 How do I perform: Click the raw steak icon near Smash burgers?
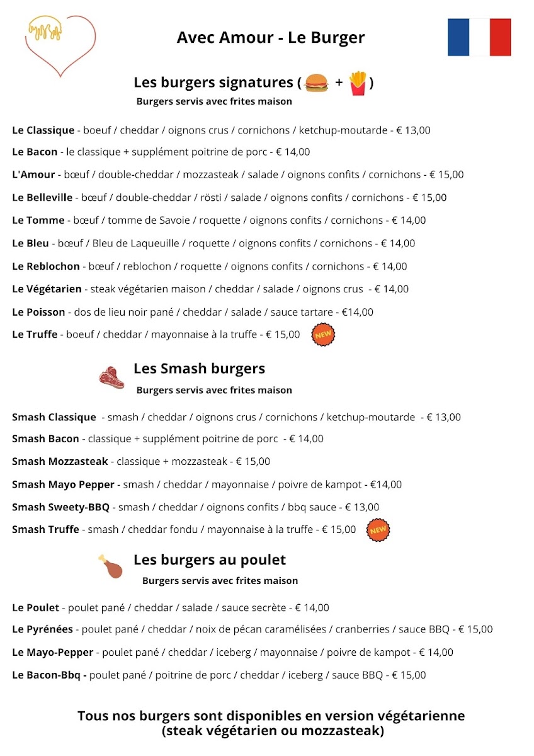111,377
